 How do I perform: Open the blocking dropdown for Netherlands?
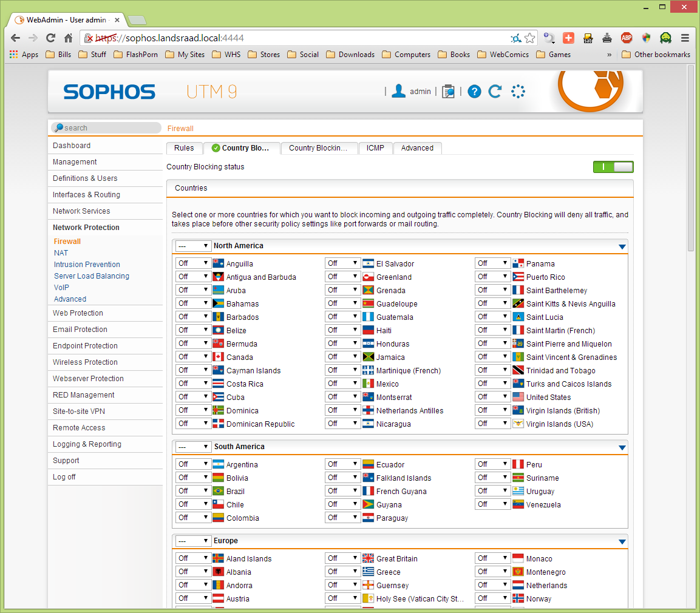click(x=492, y=585)
